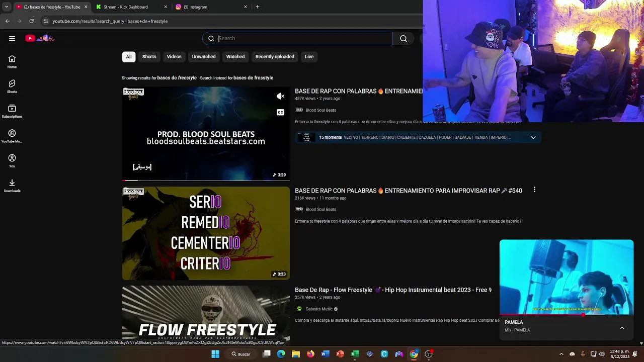Open the clock showing 11:48 p. m.

coord(619,354)
